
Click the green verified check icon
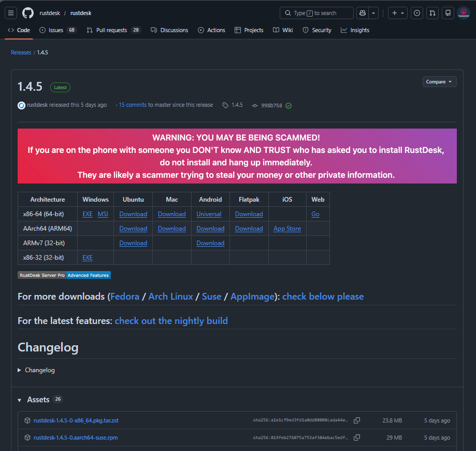[289, 105]
